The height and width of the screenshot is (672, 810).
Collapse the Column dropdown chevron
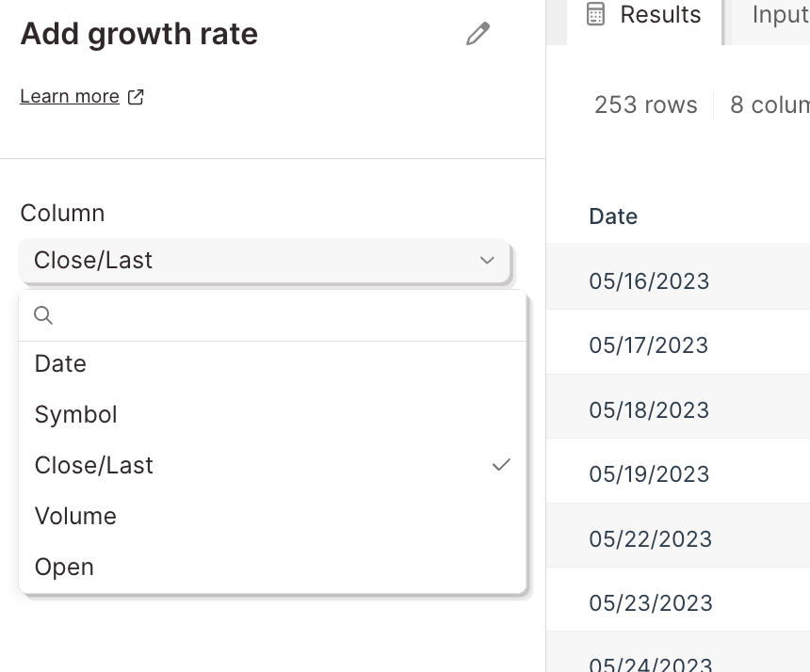pos(487,260)
